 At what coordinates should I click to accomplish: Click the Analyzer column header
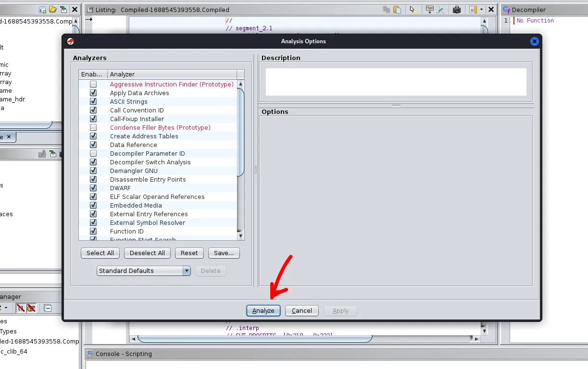pyautogui.click(x=172, y=74)
